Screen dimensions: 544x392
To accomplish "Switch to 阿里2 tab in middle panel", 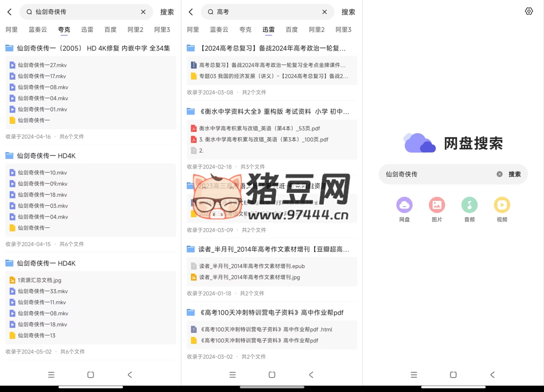I will (317, 30).
